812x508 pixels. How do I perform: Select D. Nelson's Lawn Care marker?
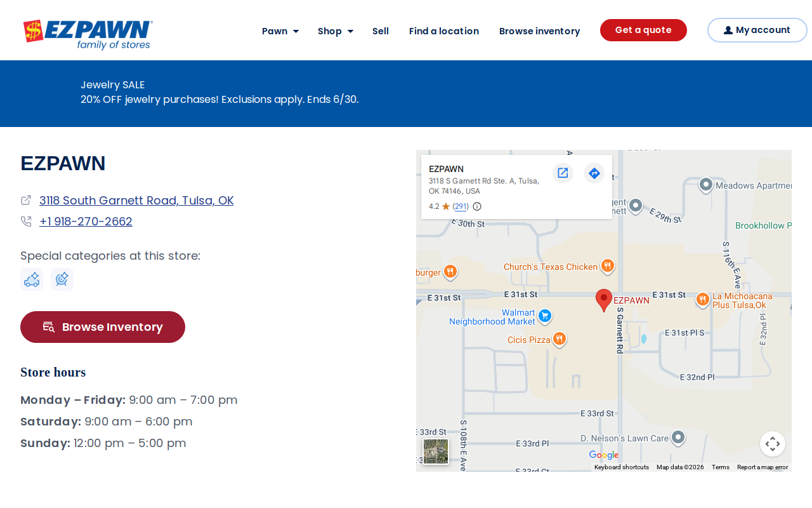tap(678, 438)
